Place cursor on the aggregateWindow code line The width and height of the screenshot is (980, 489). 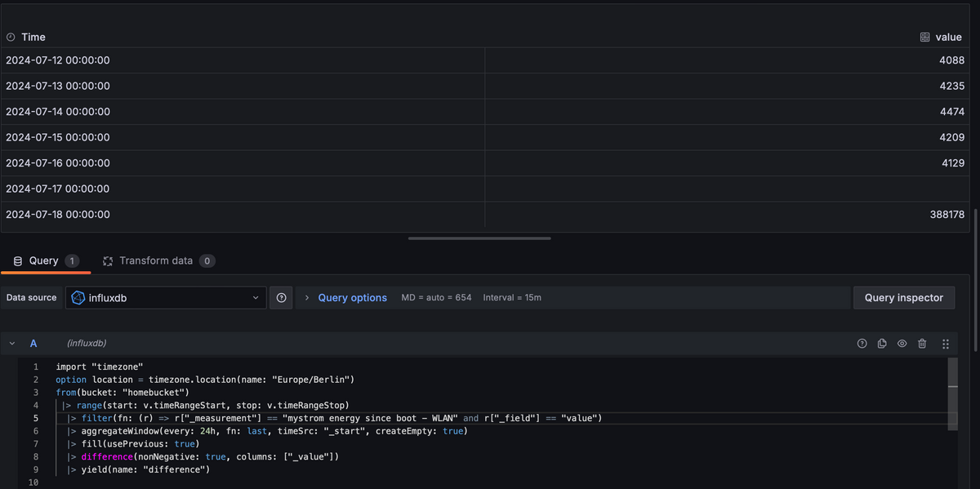pyautogui.click(x=268, y=431)
